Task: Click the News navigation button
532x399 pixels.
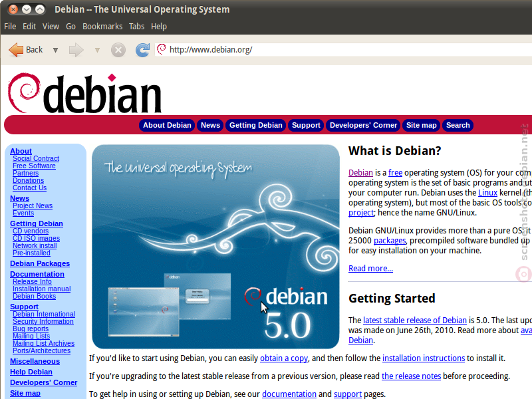Action: point(210,125)
